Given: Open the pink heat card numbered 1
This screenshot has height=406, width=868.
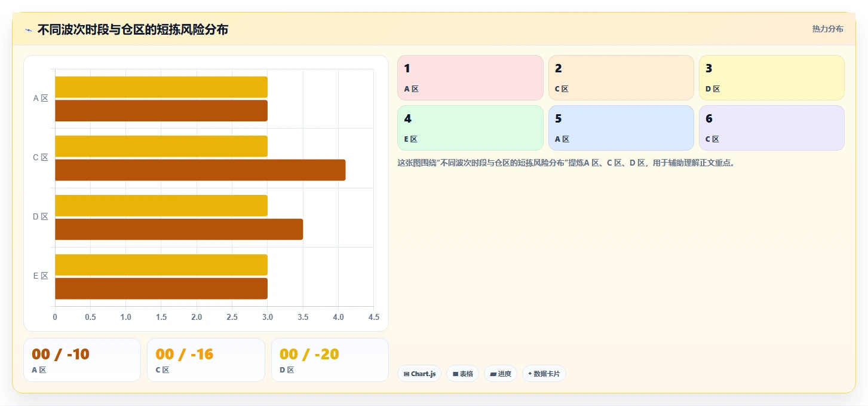Looking at the screenshot, I should pos(470,78).
